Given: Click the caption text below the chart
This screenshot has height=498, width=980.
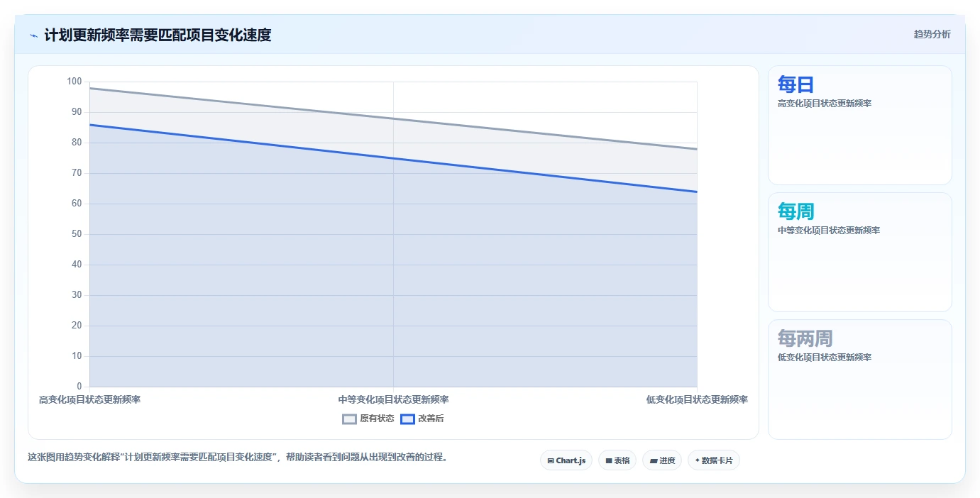Looking at the screenshot, I should [238, 458].
